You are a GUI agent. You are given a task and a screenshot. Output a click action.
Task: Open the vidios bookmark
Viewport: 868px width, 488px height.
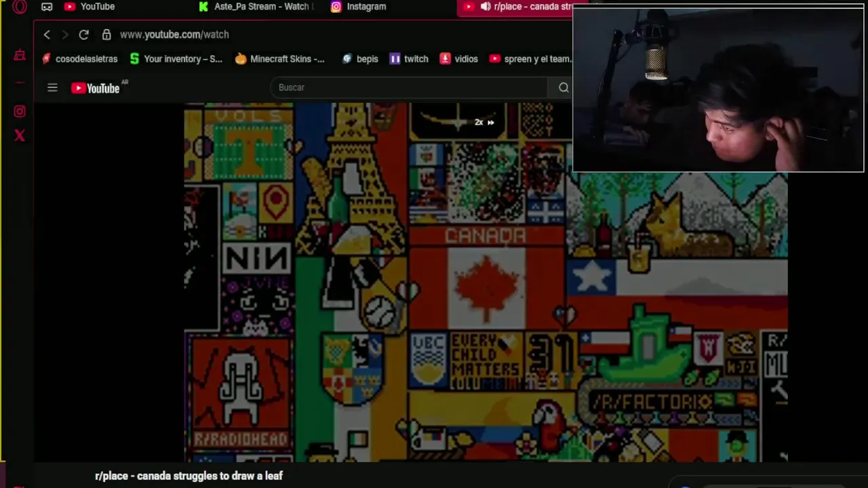459,59
